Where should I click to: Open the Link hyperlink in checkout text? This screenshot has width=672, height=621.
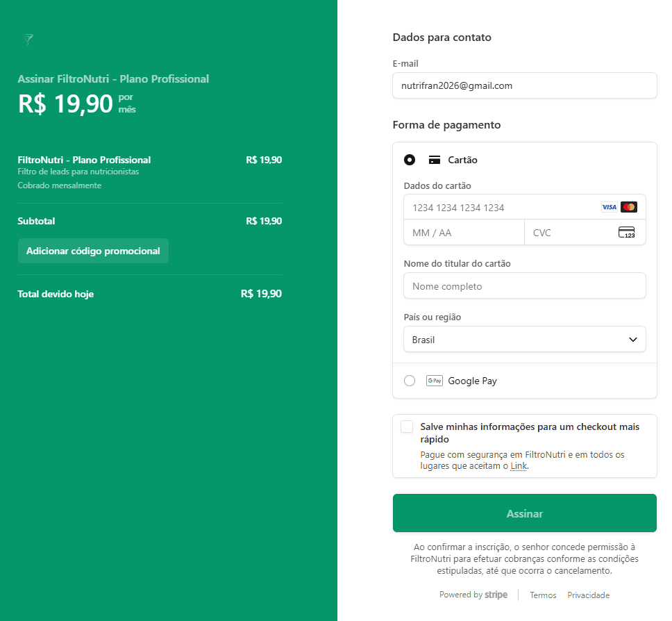(x=519, y=465)
